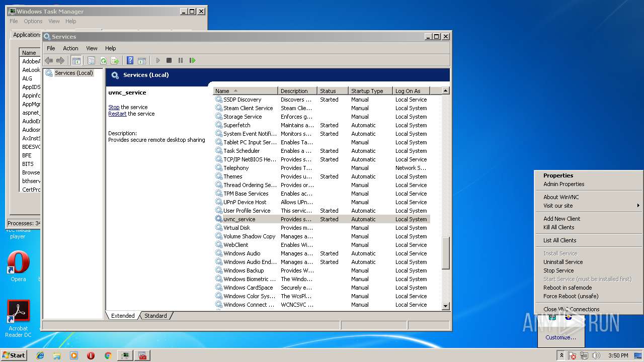Click the Forward arrow in the Services toolbar
This screenshot has width=644, height=362.
[60, 60]
